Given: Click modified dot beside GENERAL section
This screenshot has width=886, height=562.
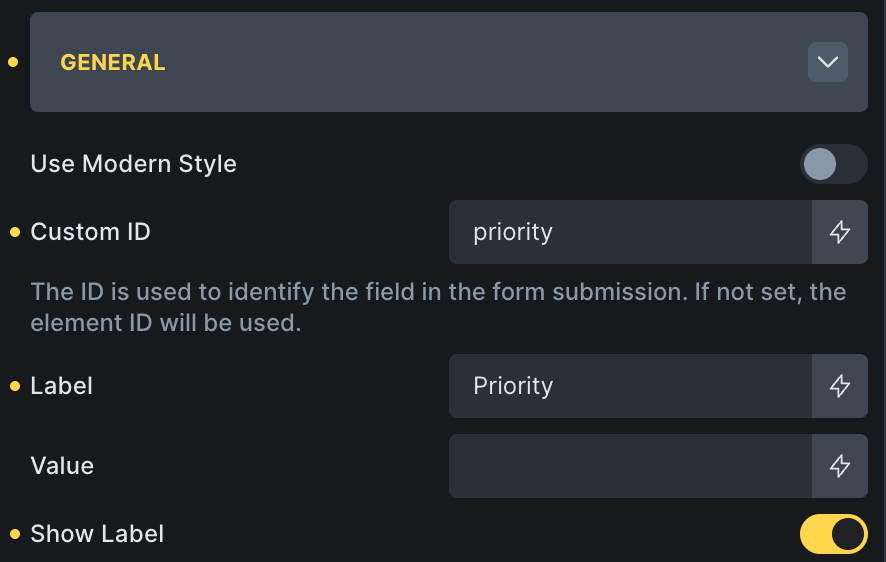Looking at the screenshot, I should pyautogui.click(x=13, y=62).
